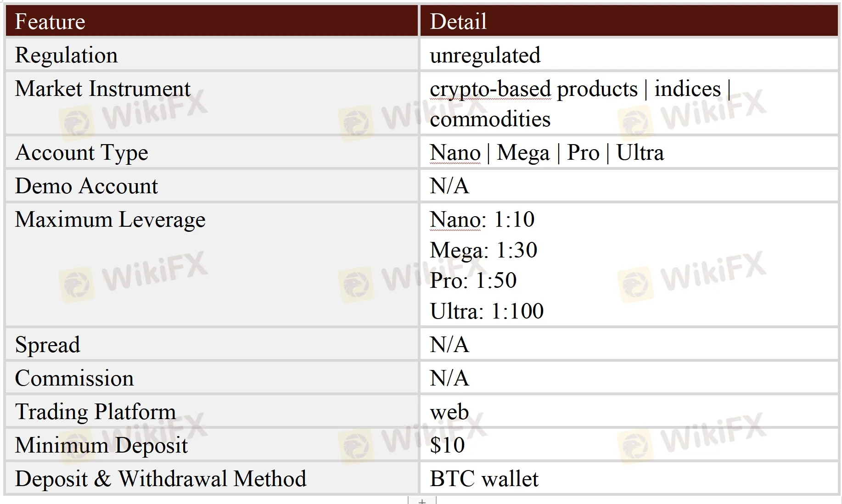Click the "$10" deposit value
Screen dimensions: 842x504
tap(447, 445)
